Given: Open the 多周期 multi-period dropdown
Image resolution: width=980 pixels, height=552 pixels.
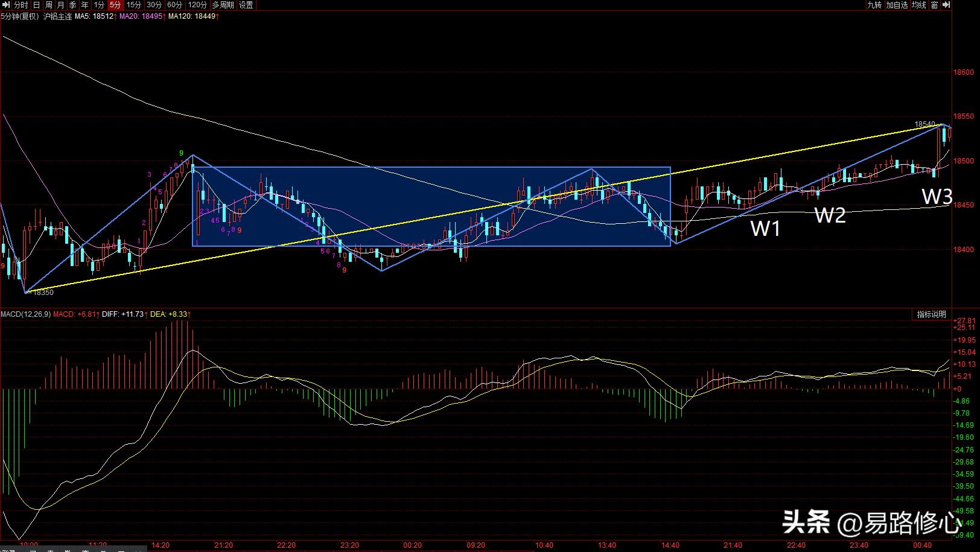Looking at the screenshot, I should point(223,5).
